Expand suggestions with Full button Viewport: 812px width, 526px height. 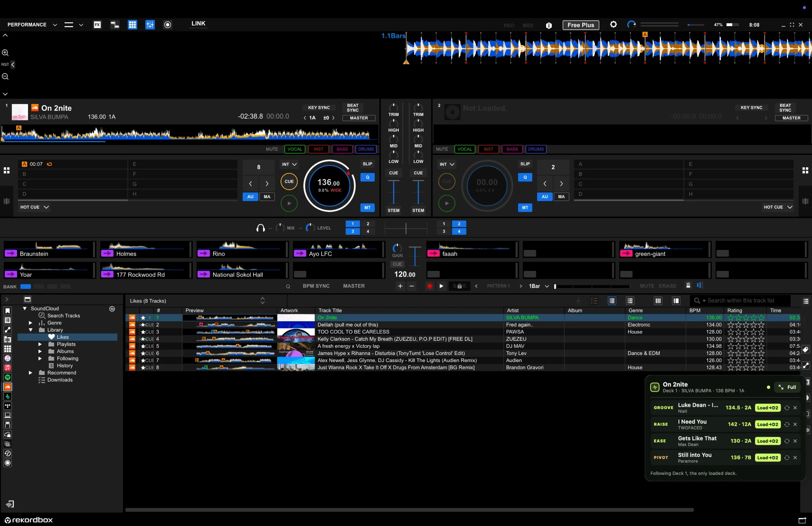click(x=787, y=387)
